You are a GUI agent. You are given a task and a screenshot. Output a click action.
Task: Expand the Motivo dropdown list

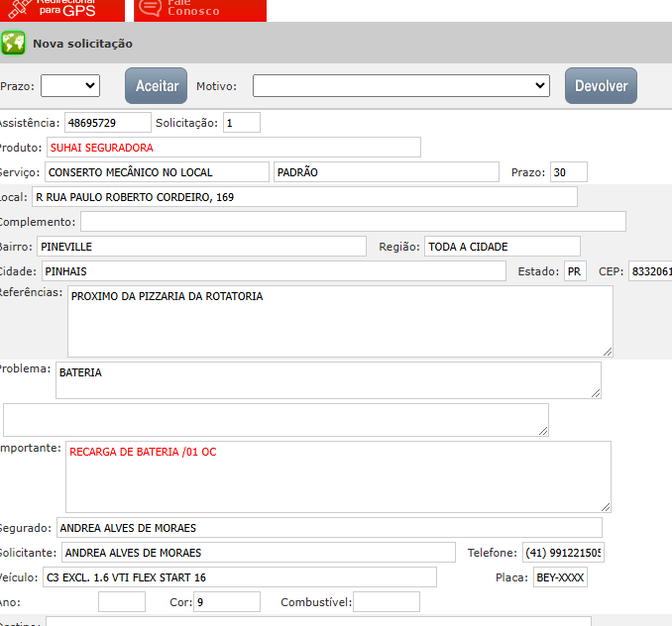(x=400, y=86)
